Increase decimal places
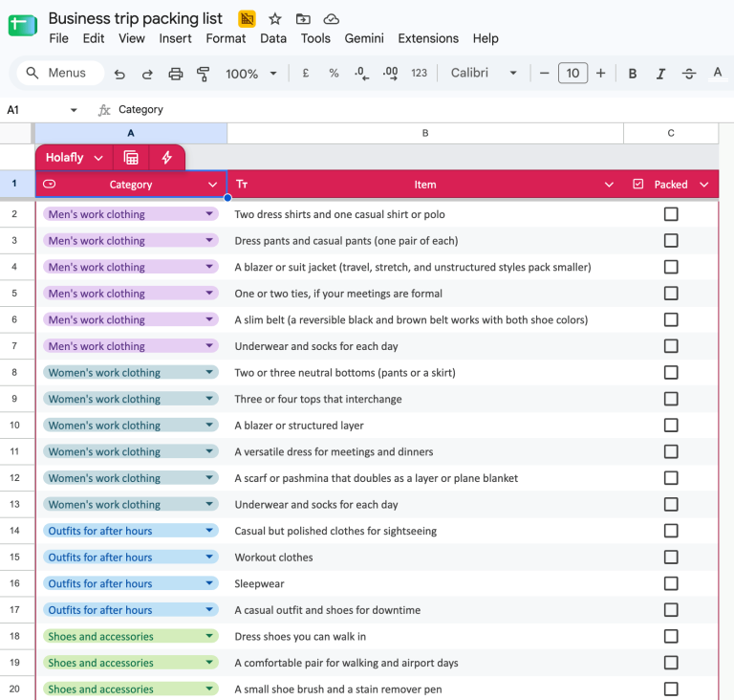The image size is (734, 700). tap(390, 73)
